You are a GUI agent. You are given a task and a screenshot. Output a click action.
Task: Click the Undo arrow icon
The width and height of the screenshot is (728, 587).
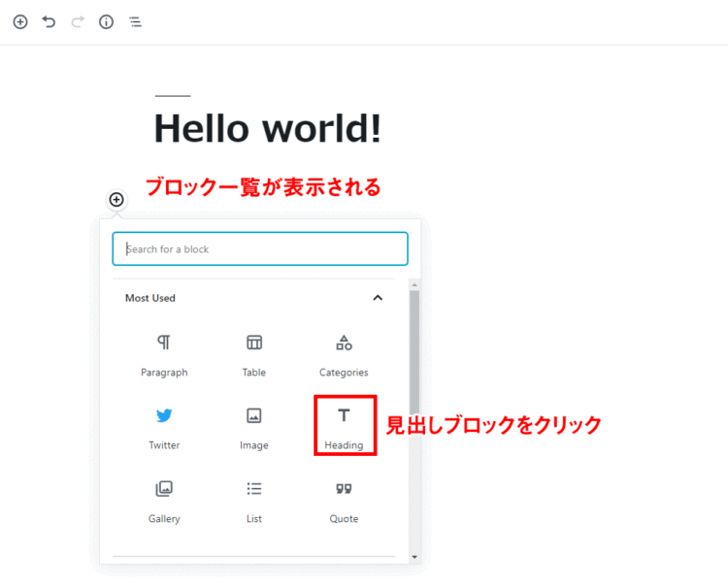(50, 21)
